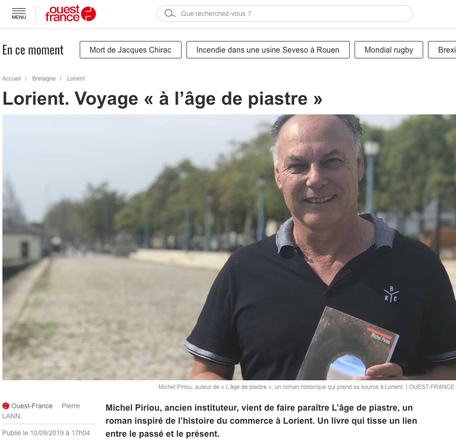This screenshot has width=456, height=443.
Task: Select the 'Mondial rugby' trending topic
Action: click(389, 50)
